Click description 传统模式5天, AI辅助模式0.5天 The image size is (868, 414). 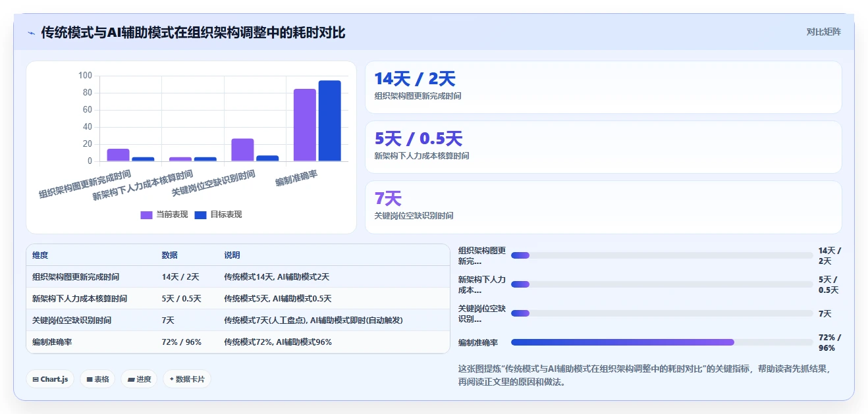pos(278,299)
